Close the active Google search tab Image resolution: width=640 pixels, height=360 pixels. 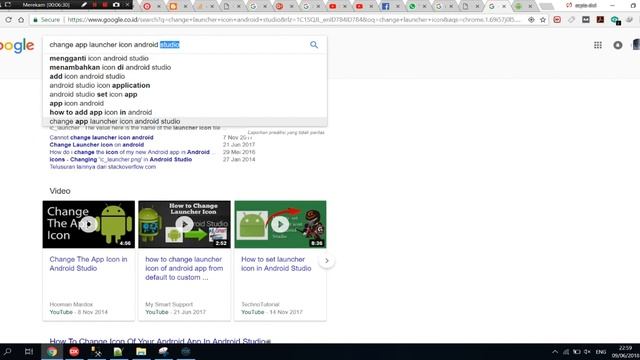click(x=504, y=6)
